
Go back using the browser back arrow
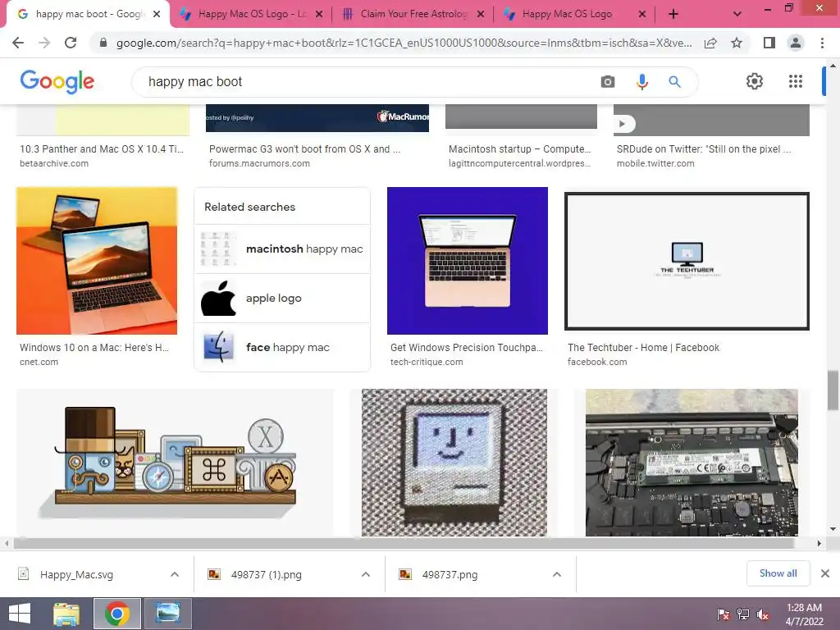(18, 43)
